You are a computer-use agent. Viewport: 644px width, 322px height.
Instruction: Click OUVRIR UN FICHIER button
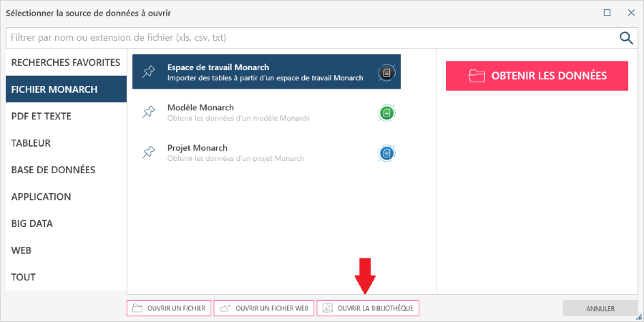(x=169, y=308)
